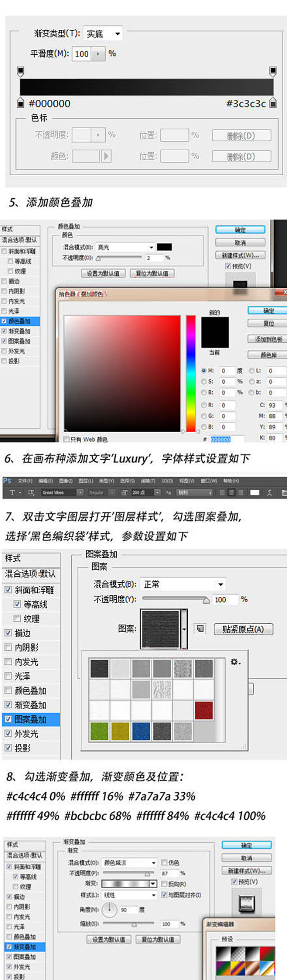
Task: Enable the 内阴影 checkbox in large styles list
Action: 8,647
